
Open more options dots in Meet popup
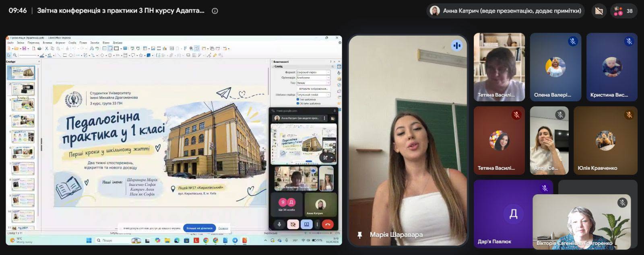tap(317, 224)
